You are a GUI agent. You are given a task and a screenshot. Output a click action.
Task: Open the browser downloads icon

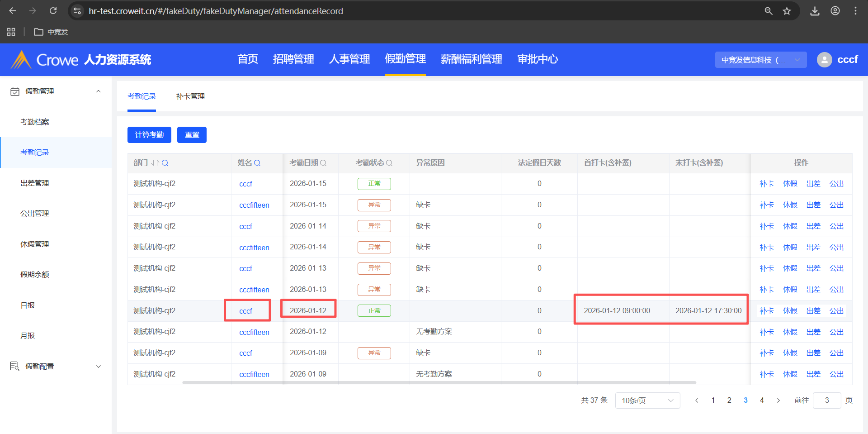tap(815, 11)
